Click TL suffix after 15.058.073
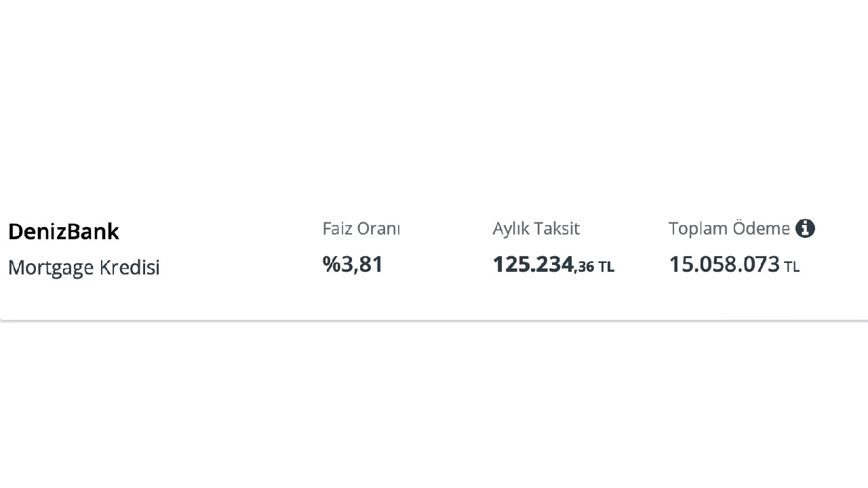The width and height of the screenshot is (868, 488). tap(792, 267)
